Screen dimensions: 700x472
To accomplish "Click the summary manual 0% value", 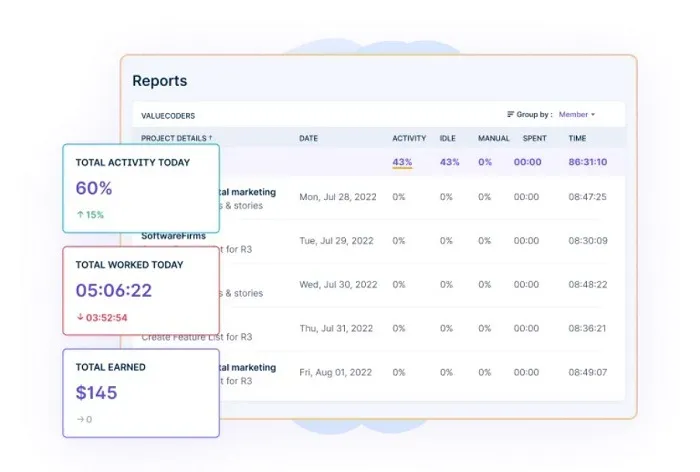I will 485,162.
